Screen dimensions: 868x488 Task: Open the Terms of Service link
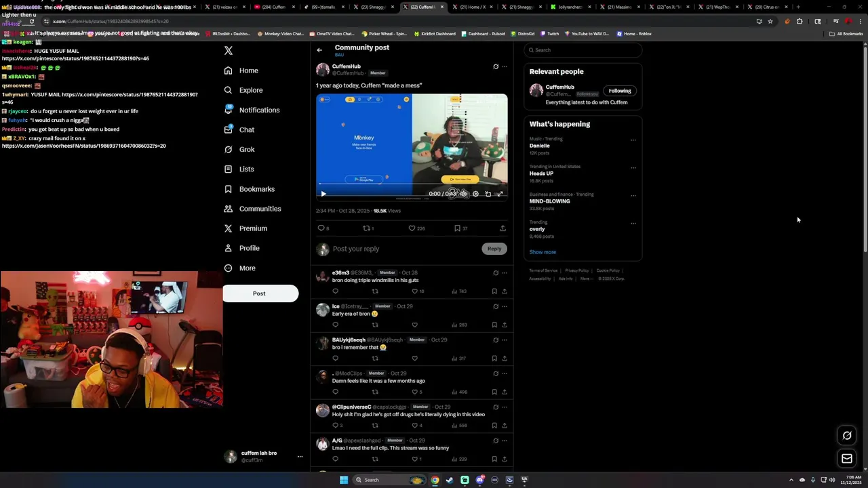(543, 270)
